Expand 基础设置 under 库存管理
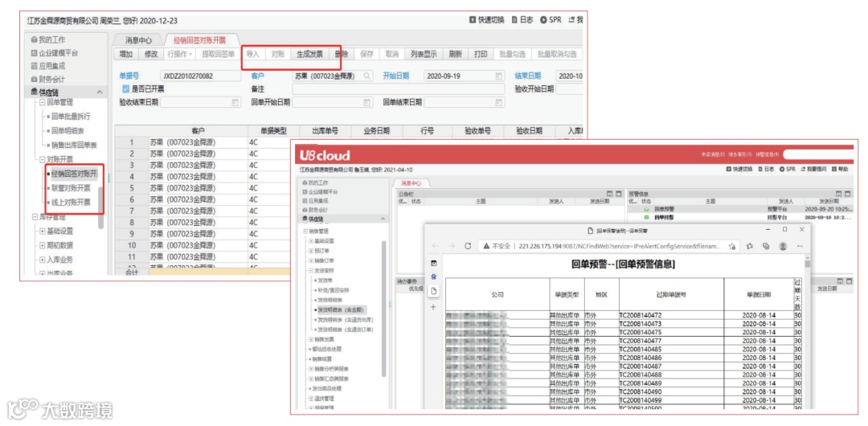This screenshot has width=868, height=426. coord(42,231)
